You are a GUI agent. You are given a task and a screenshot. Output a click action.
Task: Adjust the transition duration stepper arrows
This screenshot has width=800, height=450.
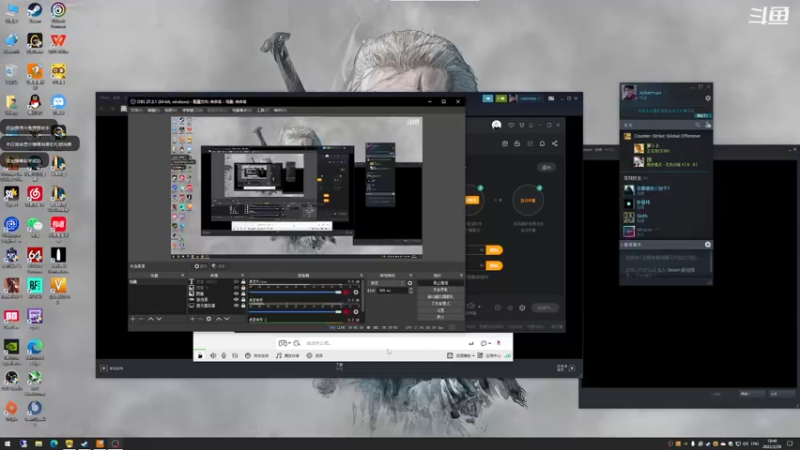pos(411,290)
